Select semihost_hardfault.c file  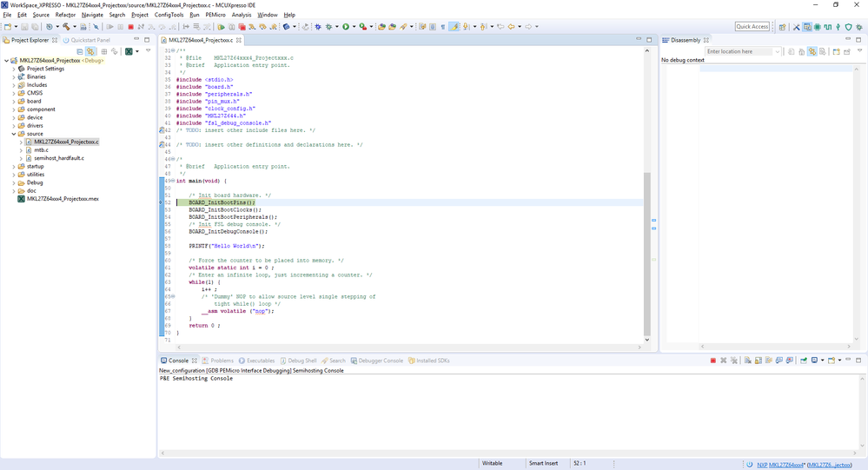click(x=59, y=158)
